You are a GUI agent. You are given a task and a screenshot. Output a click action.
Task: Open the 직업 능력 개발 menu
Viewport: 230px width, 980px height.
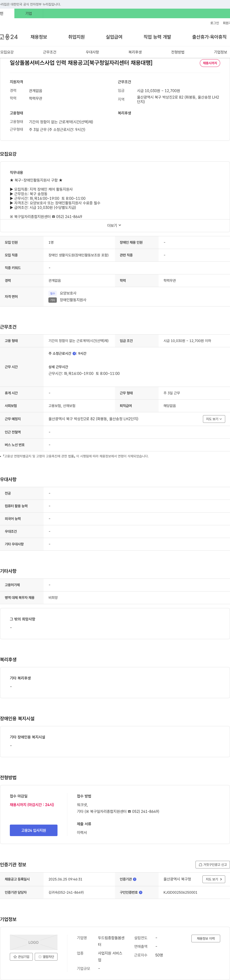click(x=157, y=37)
